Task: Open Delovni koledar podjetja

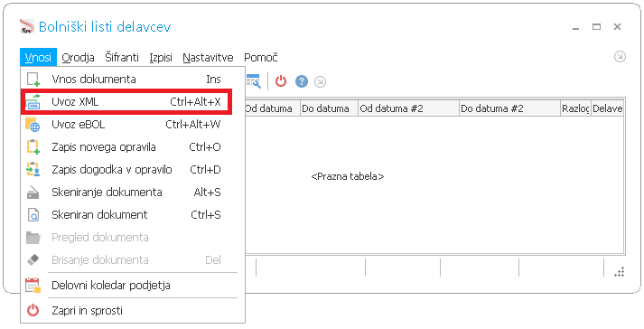Action: [x=133, y=285]
